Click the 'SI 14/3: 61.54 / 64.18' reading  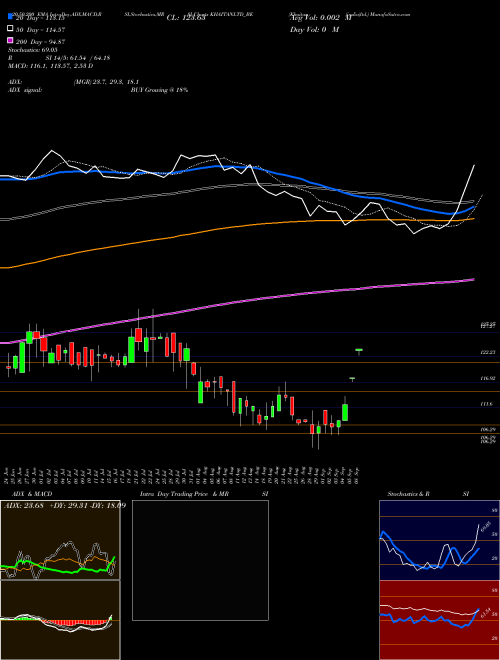pos(78,58)
